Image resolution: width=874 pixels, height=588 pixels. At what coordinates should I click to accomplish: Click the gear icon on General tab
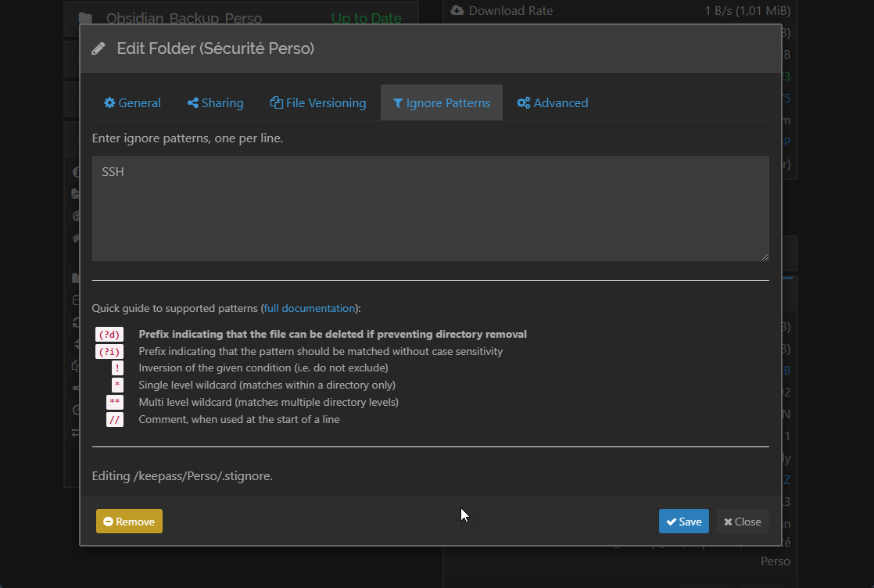tap(109, 103)
